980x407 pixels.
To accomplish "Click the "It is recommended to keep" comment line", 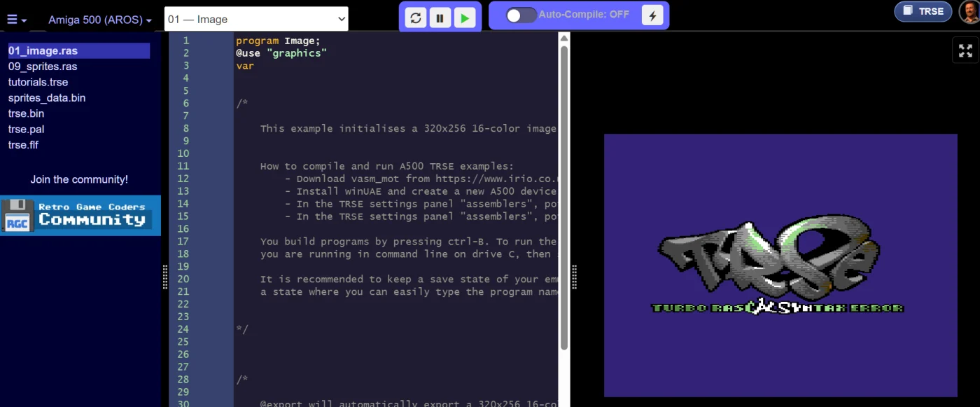I will pos(409,280).
